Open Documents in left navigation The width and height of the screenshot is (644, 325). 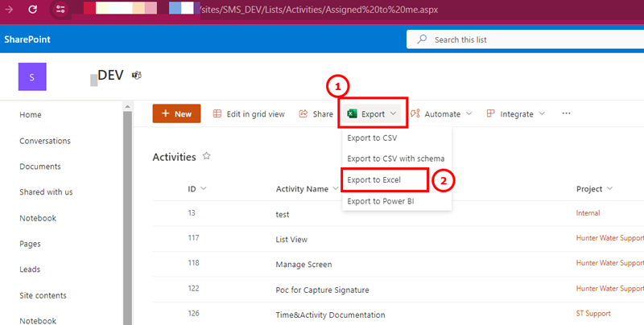(40, 167)
